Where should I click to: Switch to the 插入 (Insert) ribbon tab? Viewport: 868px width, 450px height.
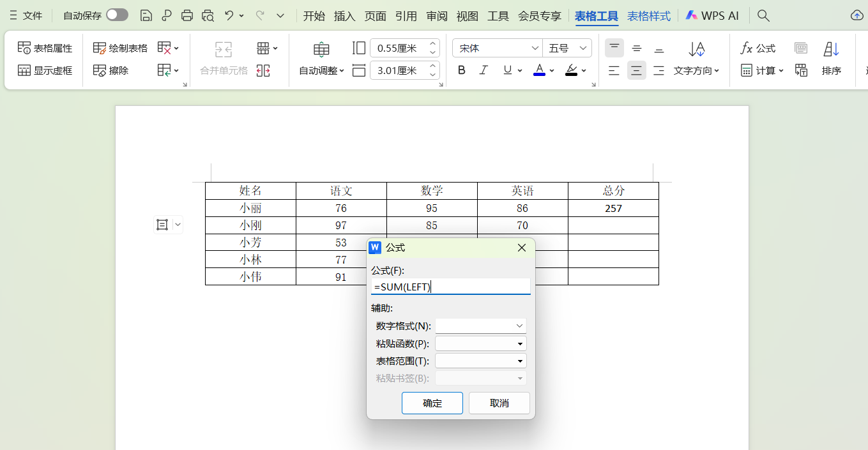click(345, 16)
